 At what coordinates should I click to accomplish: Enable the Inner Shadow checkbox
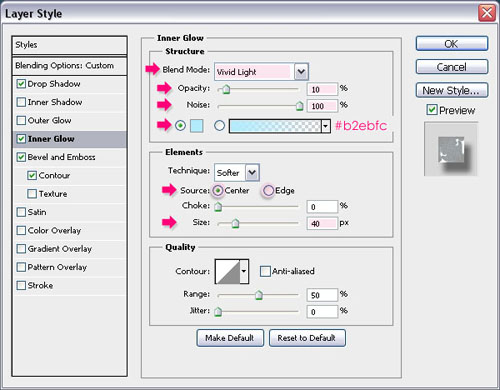click(21, 102)
